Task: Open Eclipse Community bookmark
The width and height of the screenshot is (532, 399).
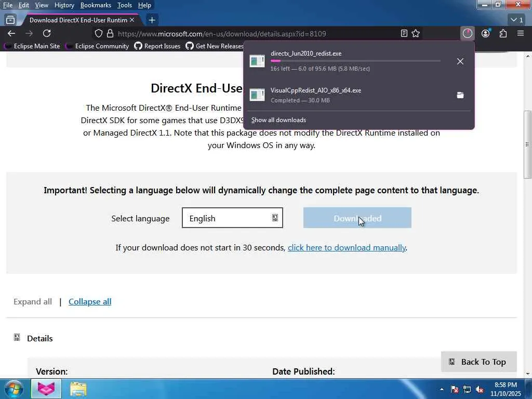Action: pos(98,46)
